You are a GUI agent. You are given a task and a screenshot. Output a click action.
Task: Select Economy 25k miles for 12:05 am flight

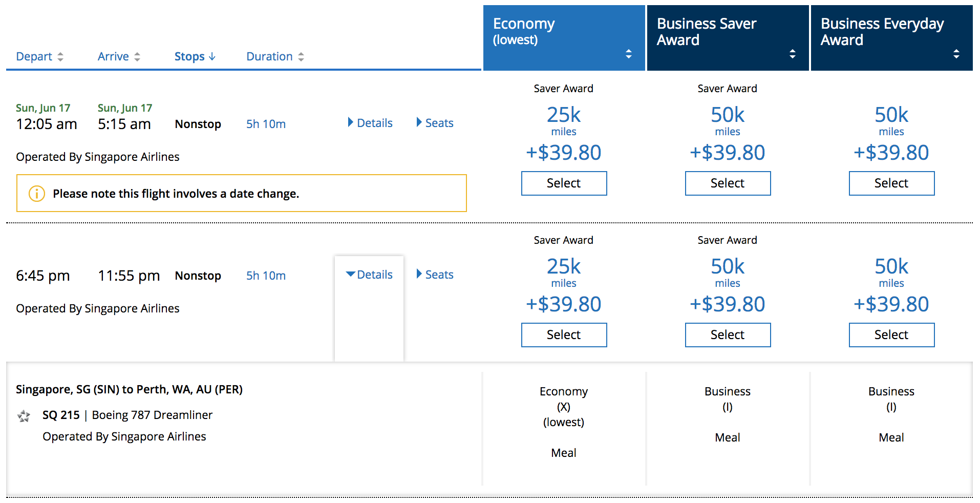coord(564,183)
